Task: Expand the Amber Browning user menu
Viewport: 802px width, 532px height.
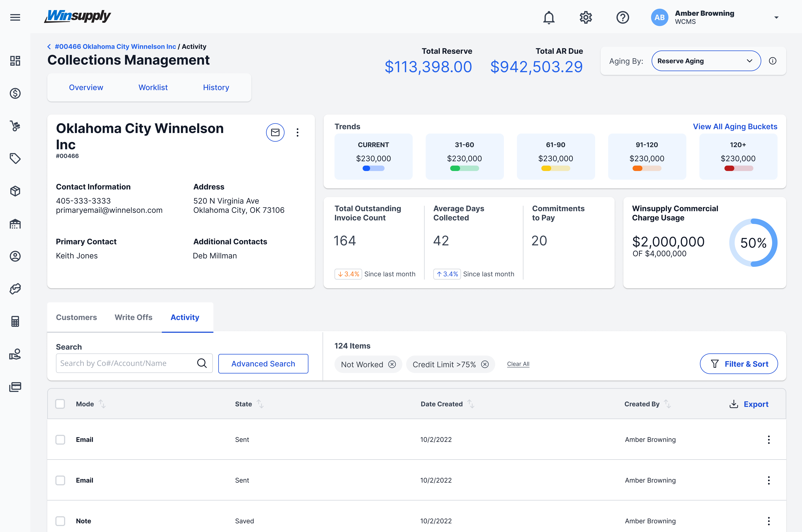Action: point(776,17)
